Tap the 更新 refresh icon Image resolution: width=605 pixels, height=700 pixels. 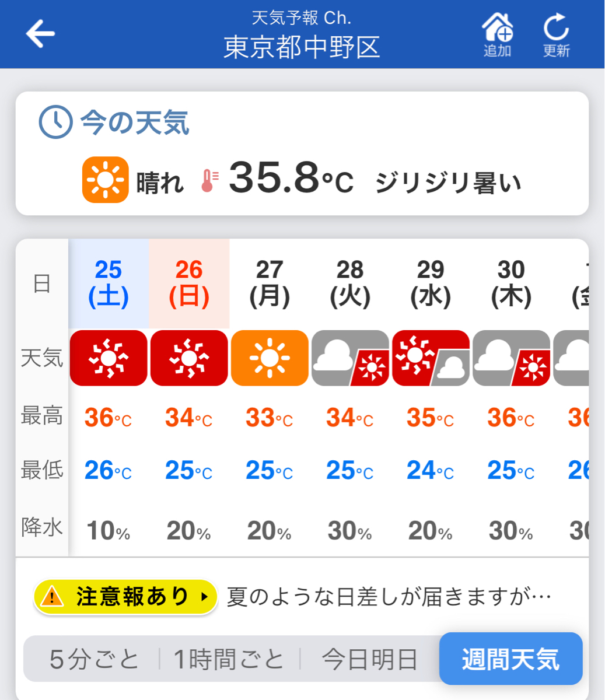[x=556, y=34]
